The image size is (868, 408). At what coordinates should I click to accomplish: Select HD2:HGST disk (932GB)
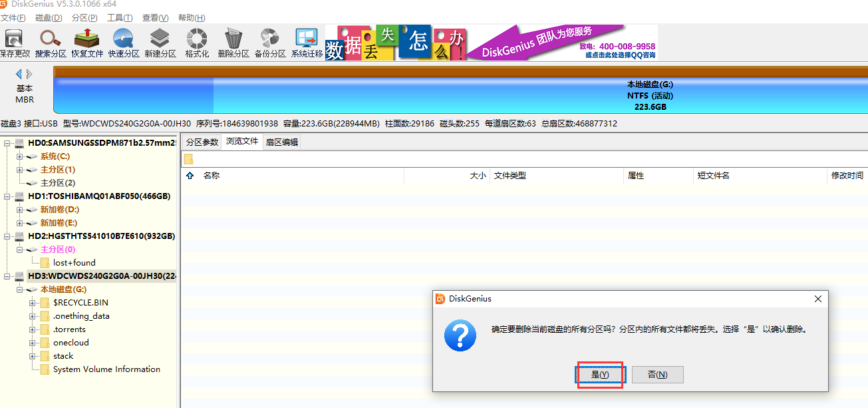tap(101, 236)
